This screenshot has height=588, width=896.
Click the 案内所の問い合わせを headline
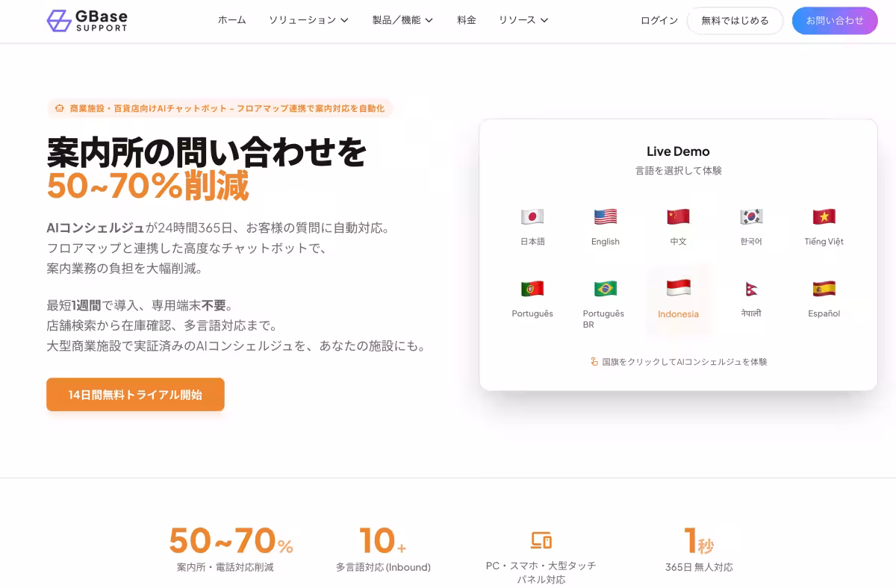(x=207, y=152)
